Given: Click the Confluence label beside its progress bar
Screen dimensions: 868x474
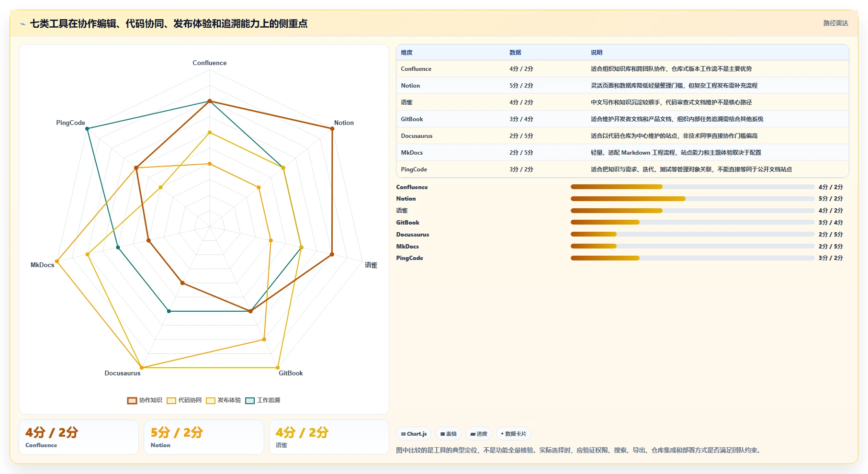Looking at the screenshot, I should [412, 187].
